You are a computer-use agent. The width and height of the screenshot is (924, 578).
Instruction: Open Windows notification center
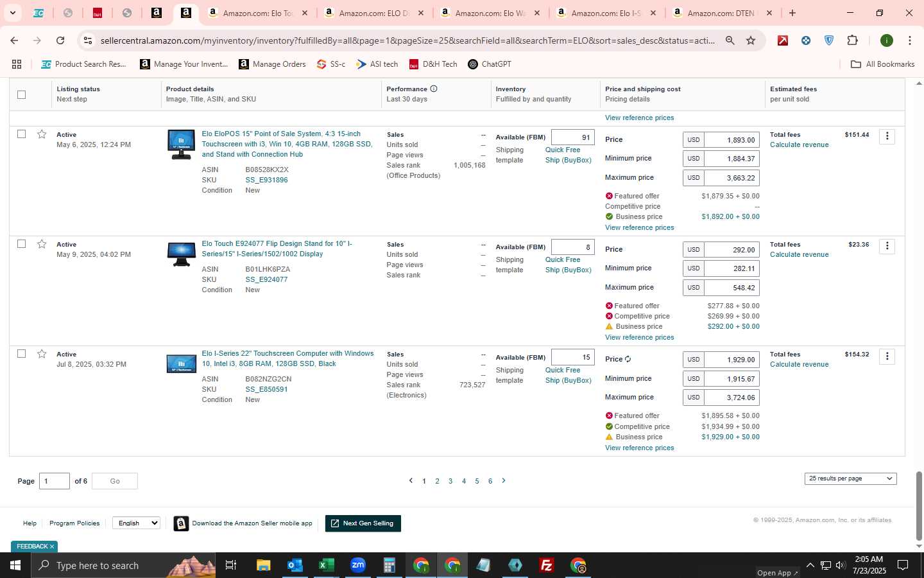[x=903, y=565]
